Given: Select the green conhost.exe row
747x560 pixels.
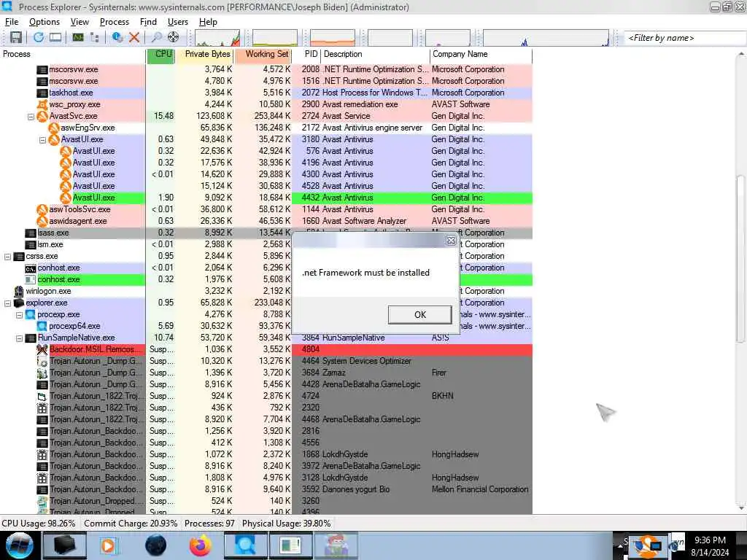Looking at the screenshot, I should pyautogui.click(x=266, y=279).
